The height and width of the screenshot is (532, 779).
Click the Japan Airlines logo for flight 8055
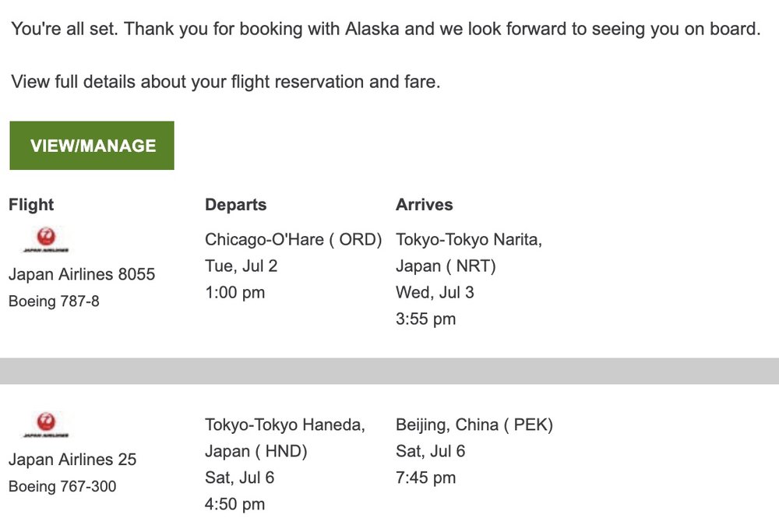tap(46, 239)
